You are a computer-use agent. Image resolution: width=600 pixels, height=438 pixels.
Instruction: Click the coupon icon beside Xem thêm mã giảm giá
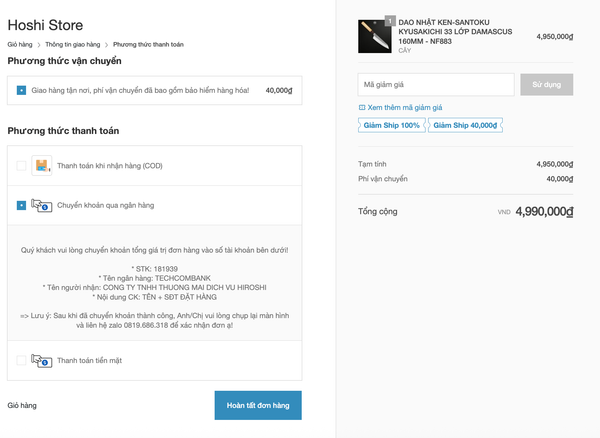[362, 107]
